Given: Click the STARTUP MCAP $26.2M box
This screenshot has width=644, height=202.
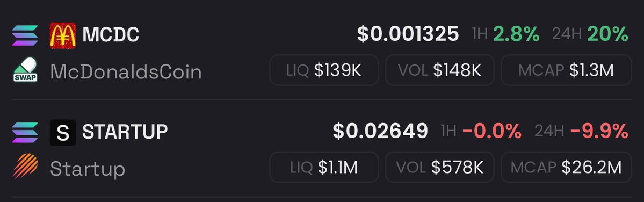Looking at the screenshot, I should (566, 167).
